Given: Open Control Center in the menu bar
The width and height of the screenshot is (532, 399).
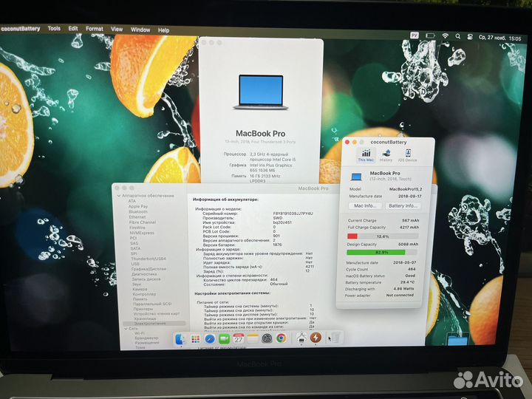Looking at the screenshot, I should coord(470,37).
